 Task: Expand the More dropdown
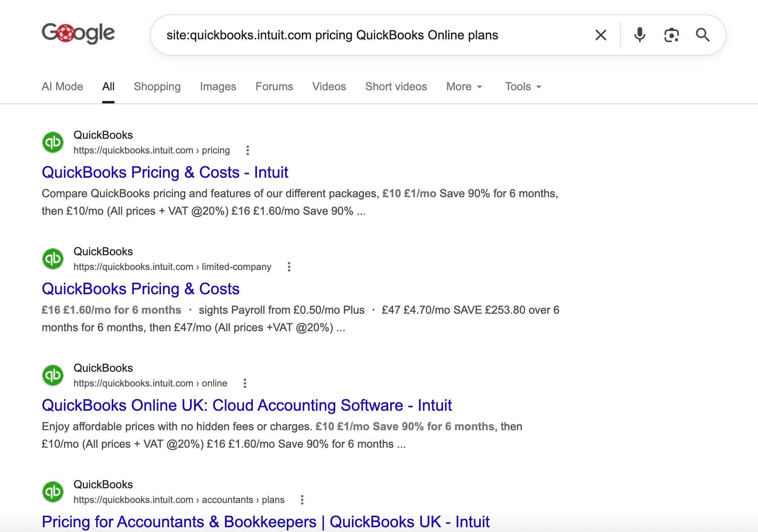coord(464,86)
